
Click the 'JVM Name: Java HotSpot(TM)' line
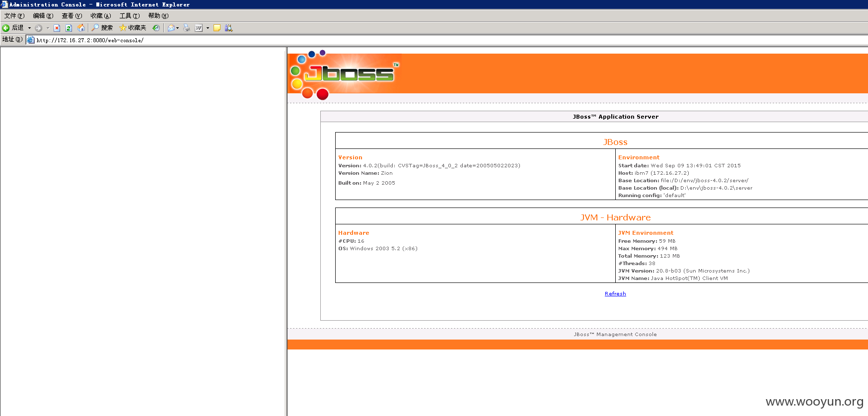(673, 278)
